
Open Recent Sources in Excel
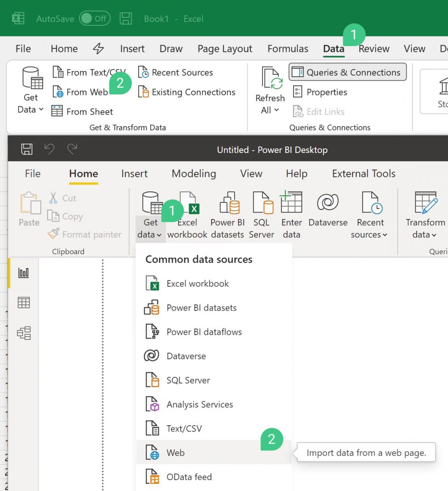click(176, 72)
